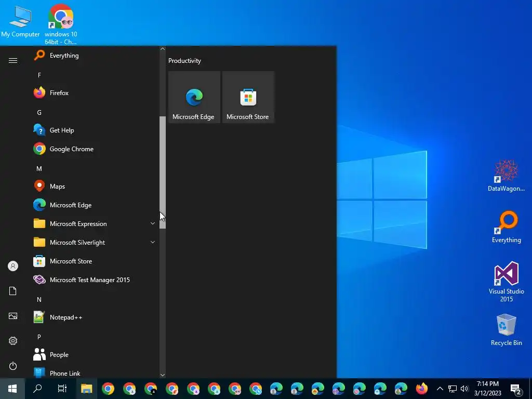Open Notepad++ from the Start menu
Screen dimensions: 532x399
click(94, 317)
